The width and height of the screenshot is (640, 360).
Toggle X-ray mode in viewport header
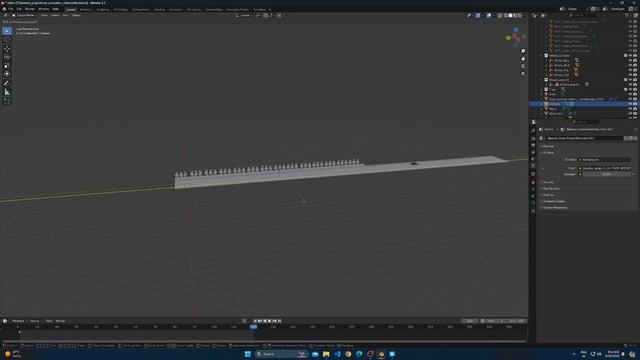pyautogui.click(x=499, y=16)
